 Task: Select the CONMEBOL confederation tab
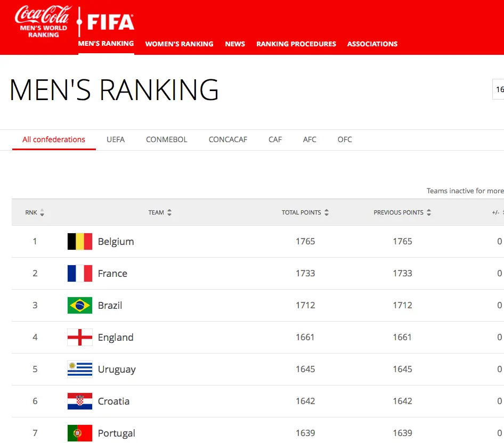coord(167,140)
